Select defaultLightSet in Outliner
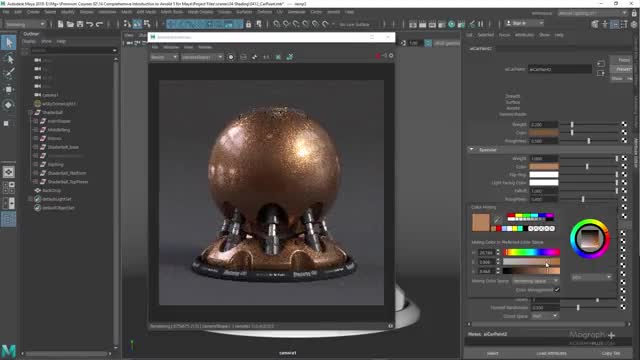The width and height of the screenshot is (640, 360). [56, 199]
